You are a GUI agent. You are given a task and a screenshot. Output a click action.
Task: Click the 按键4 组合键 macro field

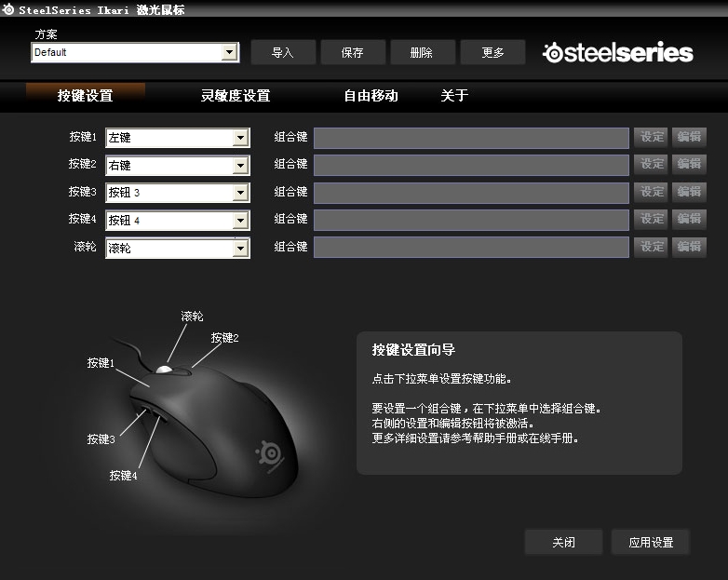[471, 220]
